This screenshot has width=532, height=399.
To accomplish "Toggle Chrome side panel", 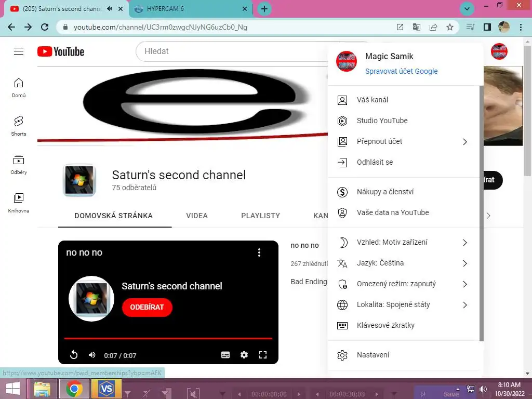I will 487,27.
